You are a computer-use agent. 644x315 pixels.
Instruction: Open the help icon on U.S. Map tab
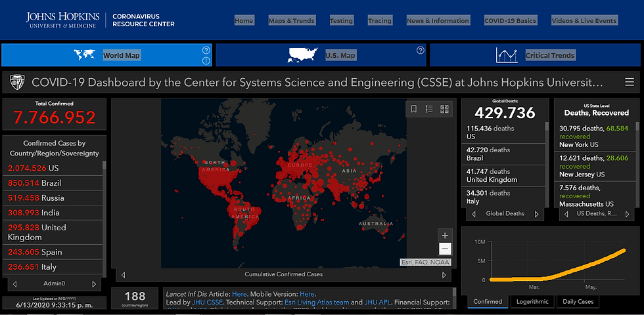(x=420, y=51)
